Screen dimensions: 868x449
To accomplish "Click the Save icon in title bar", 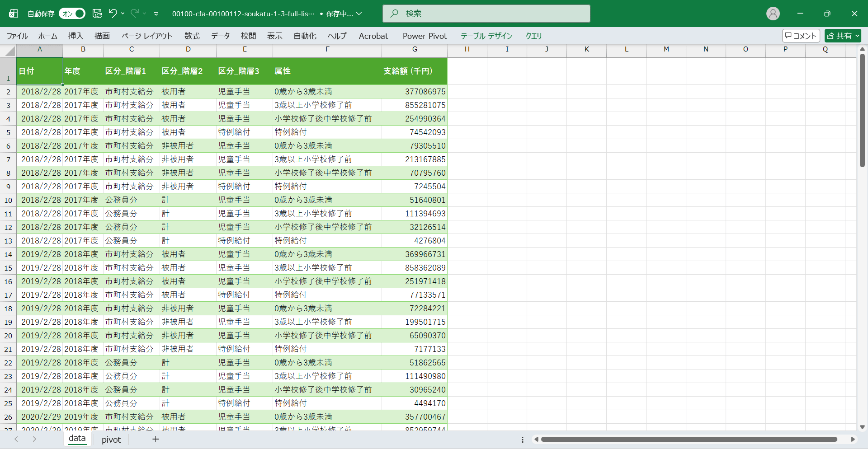I will 97,14.
